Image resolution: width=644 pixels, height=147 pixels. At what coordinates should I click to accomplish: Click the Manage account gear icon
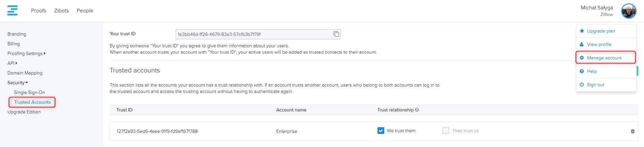pyautogui.click(x=582, y=58)
